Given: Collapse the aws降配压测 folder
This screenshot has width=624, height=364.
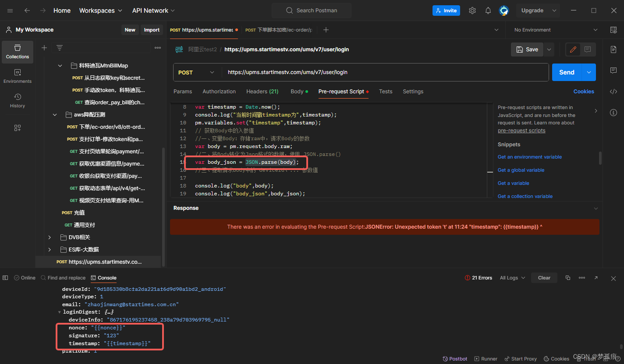Looking at the screenshot, I should (55, 115).
